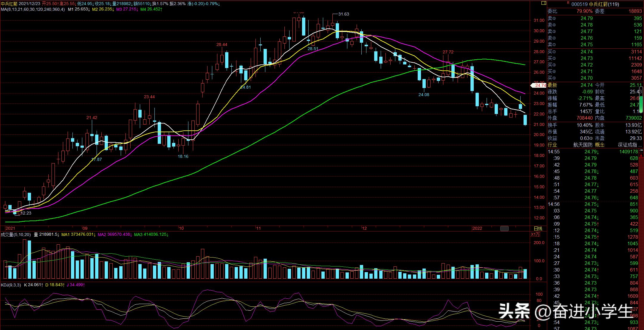644x330 pixels.
Task: Open the 航天国防 industry link
Action: tap(583, 145)
